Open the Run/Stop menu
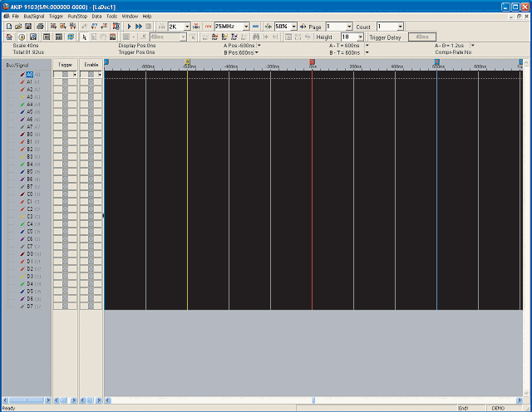The width and height of the screenshot is (532, 412). point(77,16)
